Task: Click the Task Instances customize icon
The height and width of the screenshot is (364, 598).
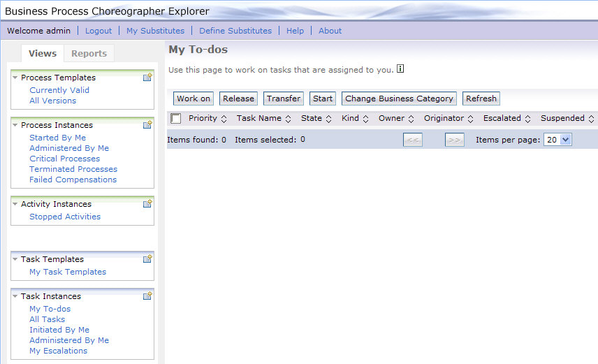Action: pyautogui.click(x=147, y=296)
